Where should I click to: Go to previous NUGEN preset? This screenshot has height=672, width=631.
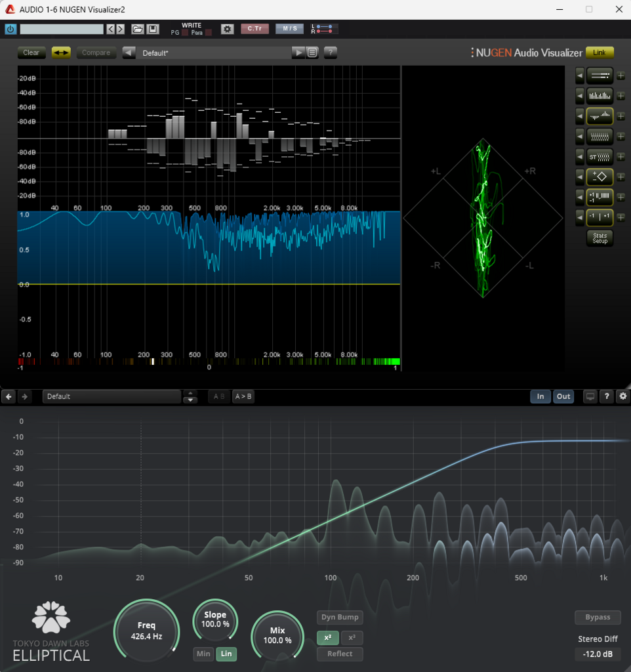click(129, 52)
